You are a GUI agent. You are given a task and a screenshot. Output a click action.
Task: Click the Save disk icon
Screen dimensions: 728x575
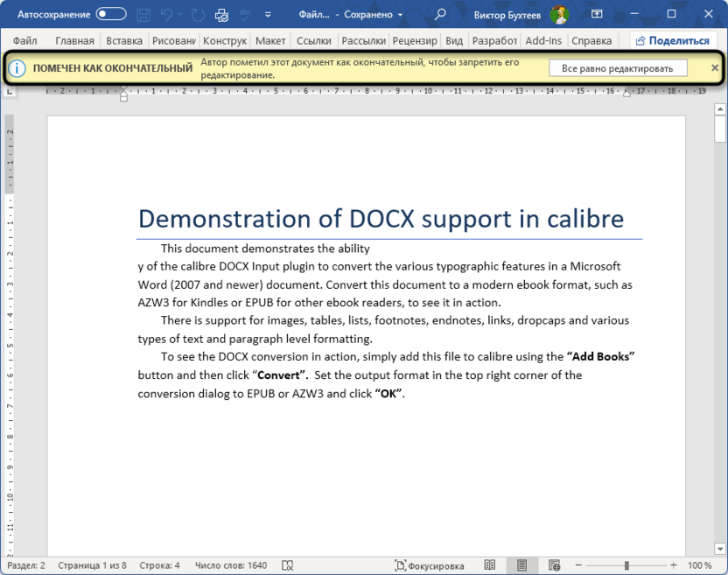(x=144, y=15)
